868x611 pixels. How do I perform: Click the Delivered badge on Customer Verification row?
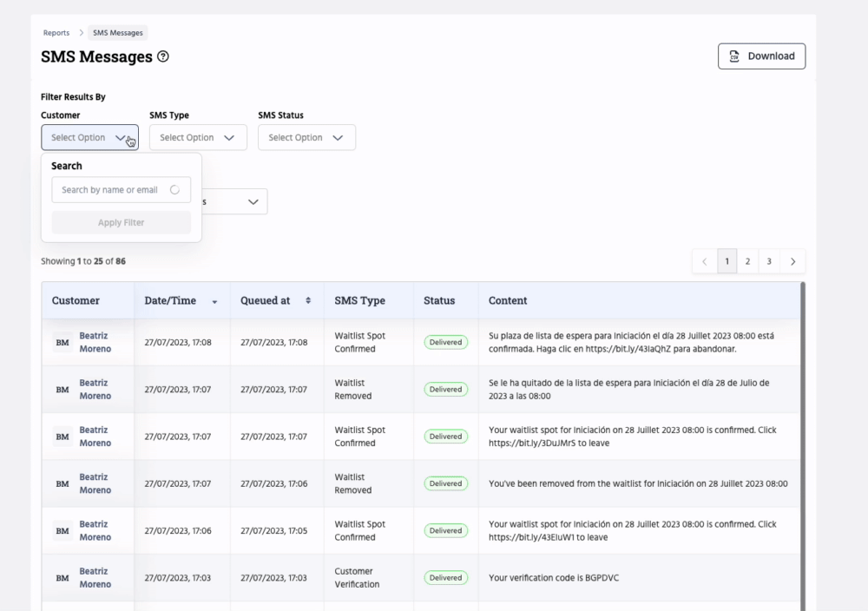(445, 578)
